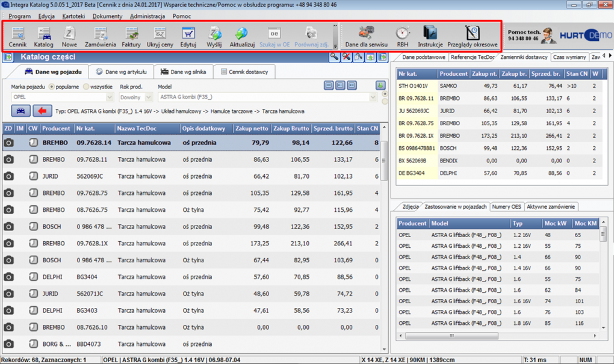Click the green right-arrow panel icon
This screenshot has height=364, width=614.
pyautogui.click(x=383, y=57)
